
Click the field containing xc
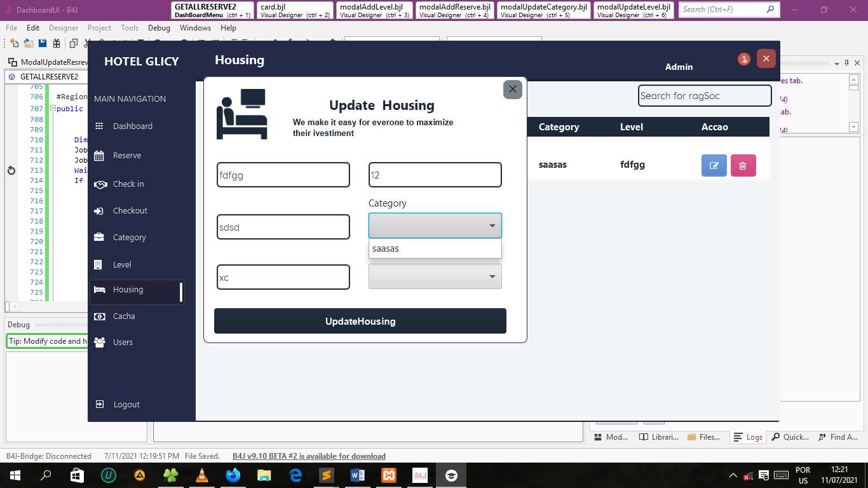[x=283, y=277]
